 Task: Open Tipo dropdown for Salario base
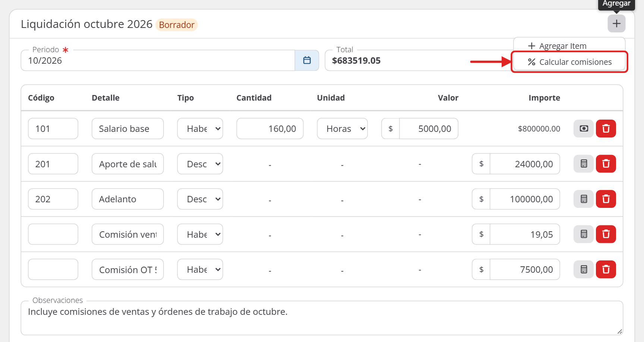(x=200, y=129)
